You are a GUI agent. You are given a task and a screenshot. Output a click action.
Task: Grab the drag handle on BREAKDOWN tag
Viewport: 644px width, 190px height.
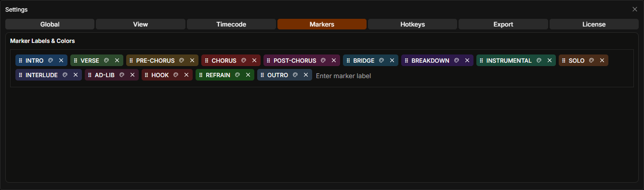[407, 61]
